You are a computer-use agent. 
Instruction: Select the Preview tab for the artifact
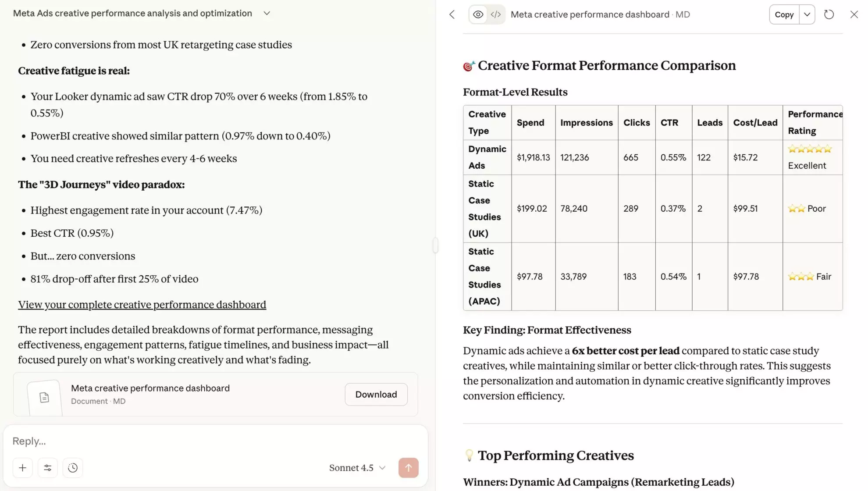pos(477,14)
